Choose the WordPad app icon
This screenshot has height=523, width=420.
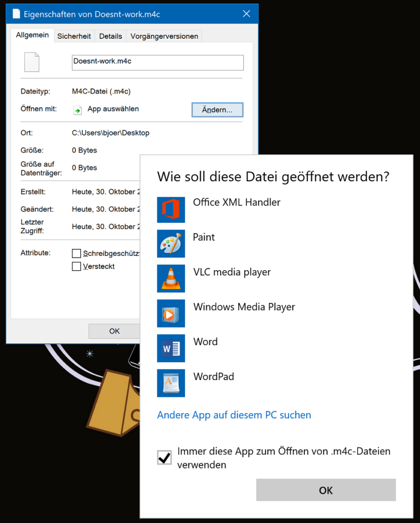(x=171, y=383)
